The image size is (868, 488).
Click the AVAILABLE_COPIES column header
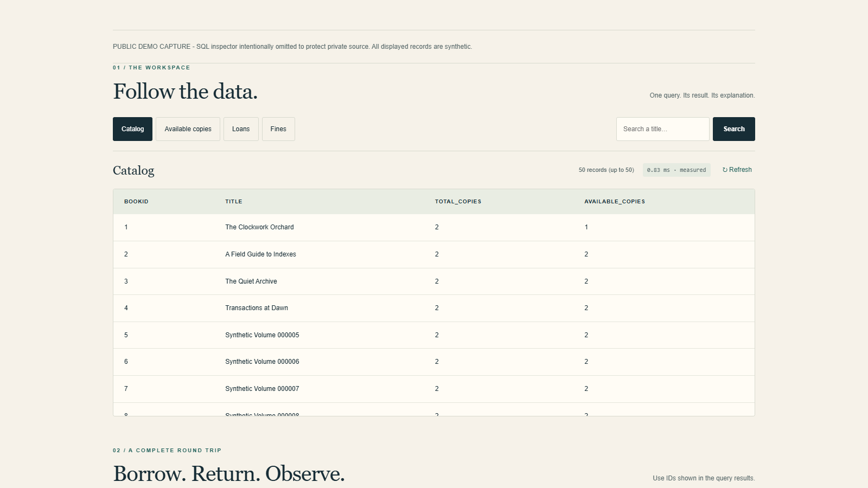click(615, 202)
